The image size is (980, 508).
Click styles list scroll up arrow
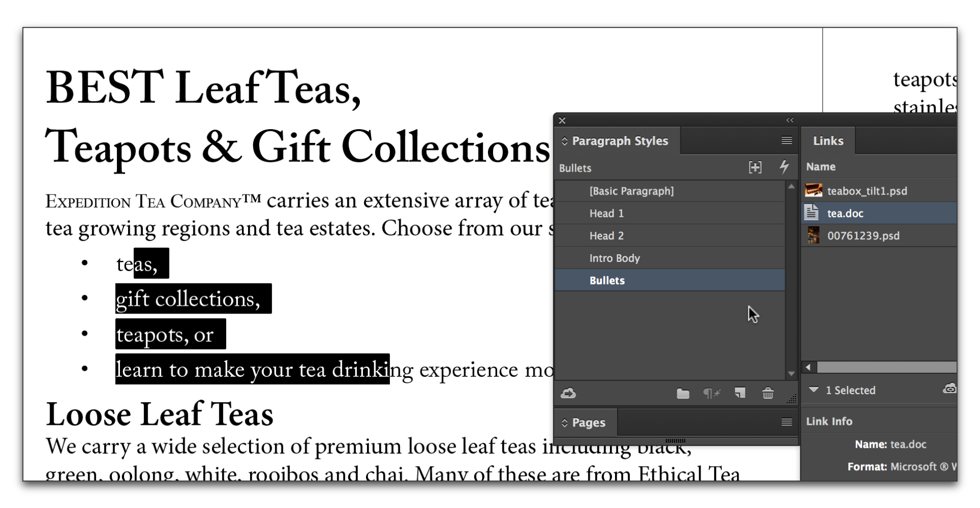tap(791, 187)
